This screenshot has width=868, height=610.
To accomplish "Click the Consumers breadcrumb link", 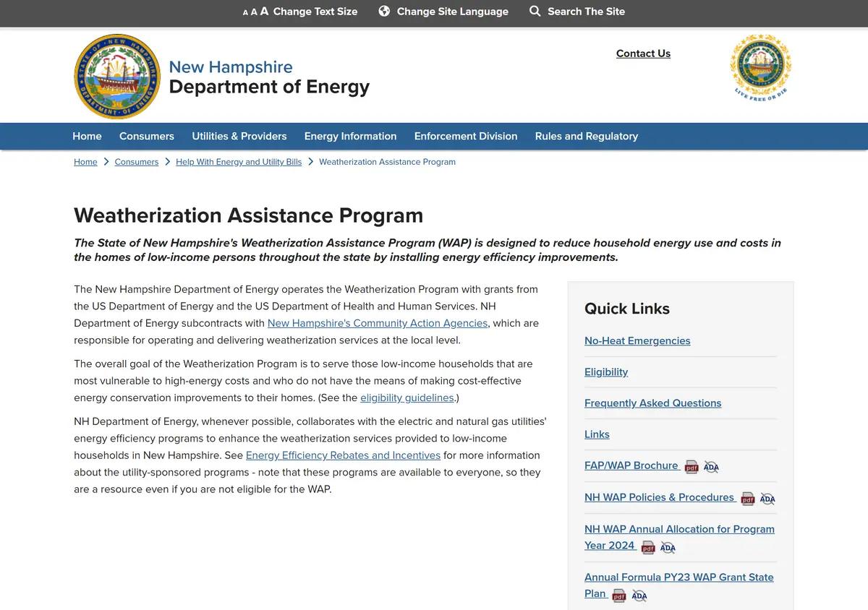I will 137,162.
